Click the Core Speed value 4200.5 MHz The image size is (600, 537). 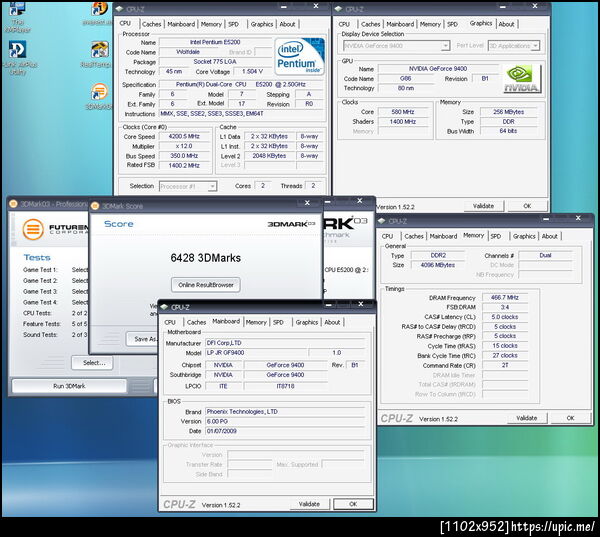184,137
